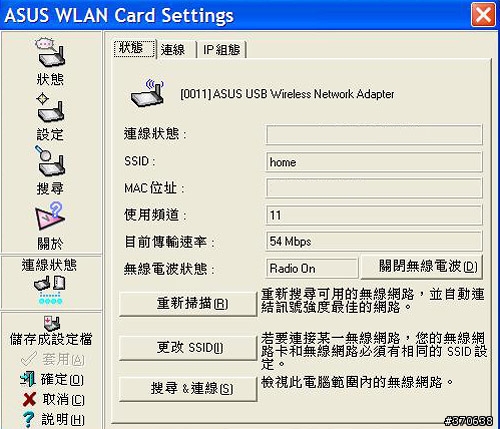Select the 狀態 tab

(x=134, y=49)
